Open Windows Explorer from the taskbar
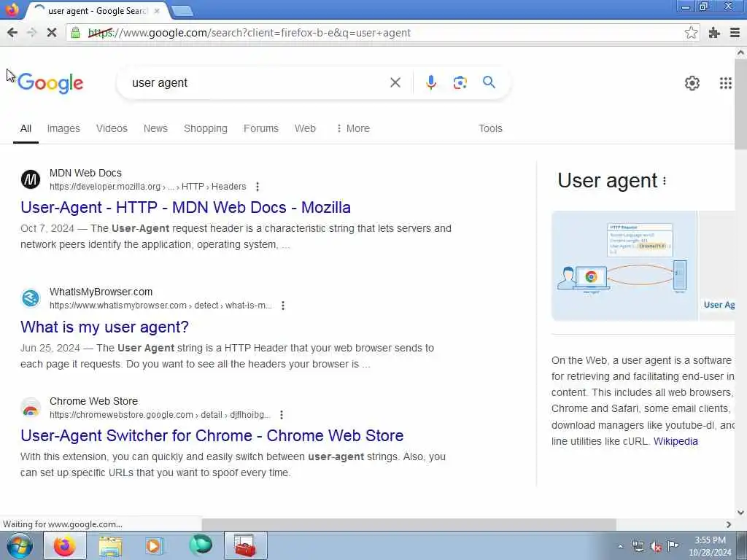The width and height of the screenshot is (747, 560). coord(111,545)
